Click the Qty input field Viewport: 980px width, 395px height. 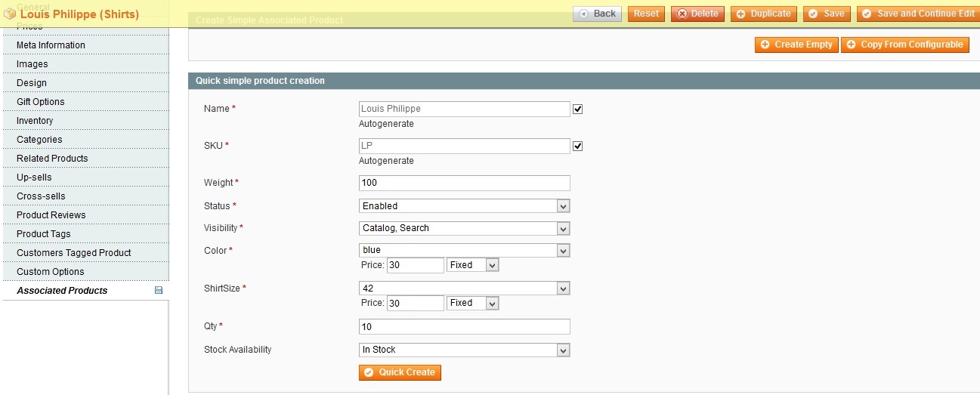(x=464, y=326)
